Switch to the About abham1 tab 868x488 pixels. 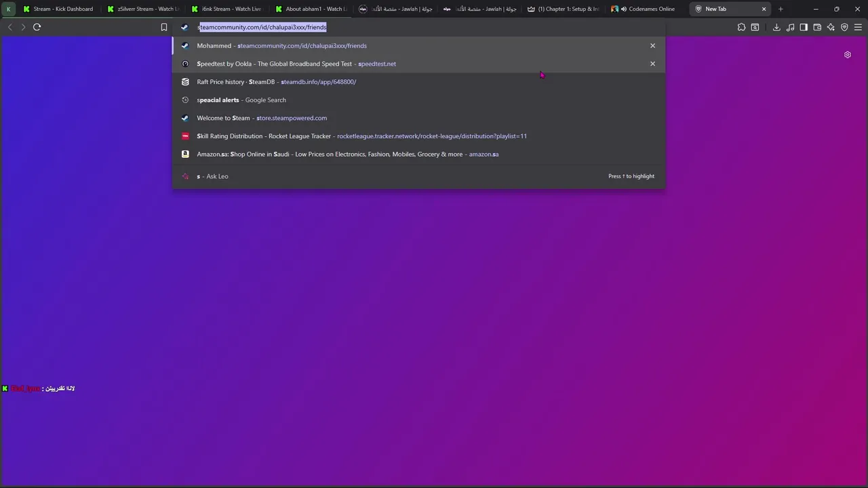tap(311, 9)
